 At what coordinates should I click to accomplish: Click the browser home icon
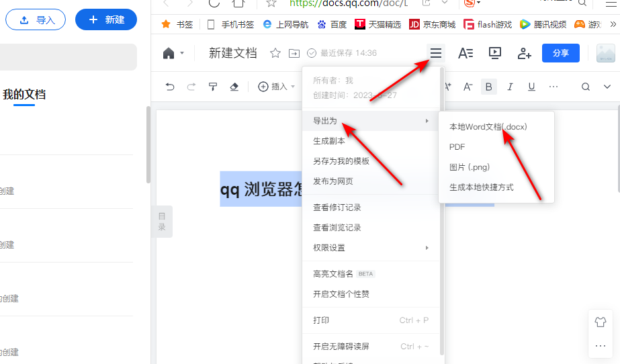click(x=238, y=3)
